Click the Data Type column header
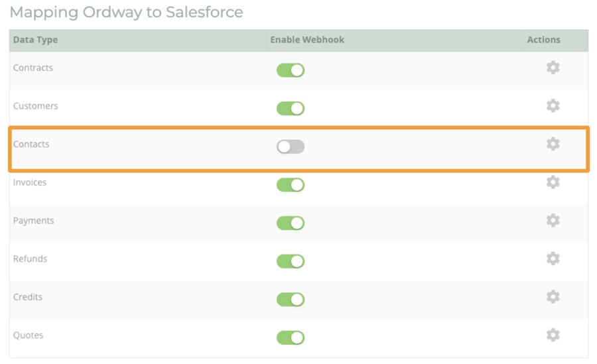 [35, 40]
